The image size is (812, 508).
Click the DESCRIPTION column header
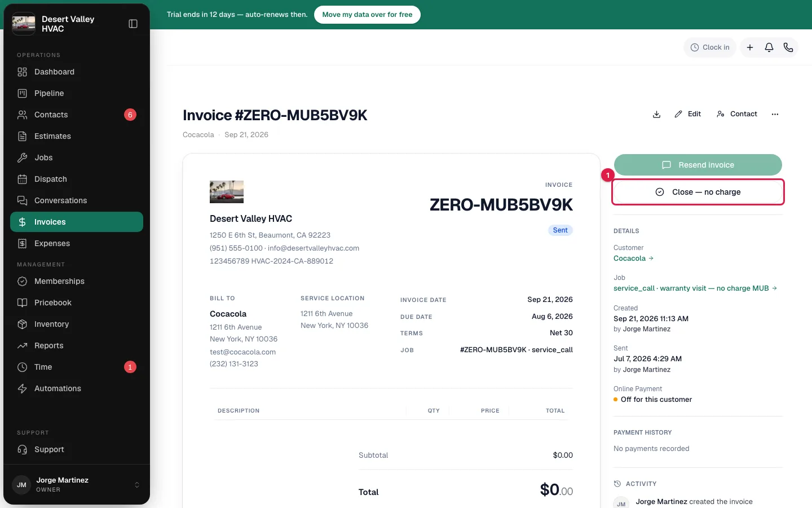pyautogui.click(x=239, y=411)
